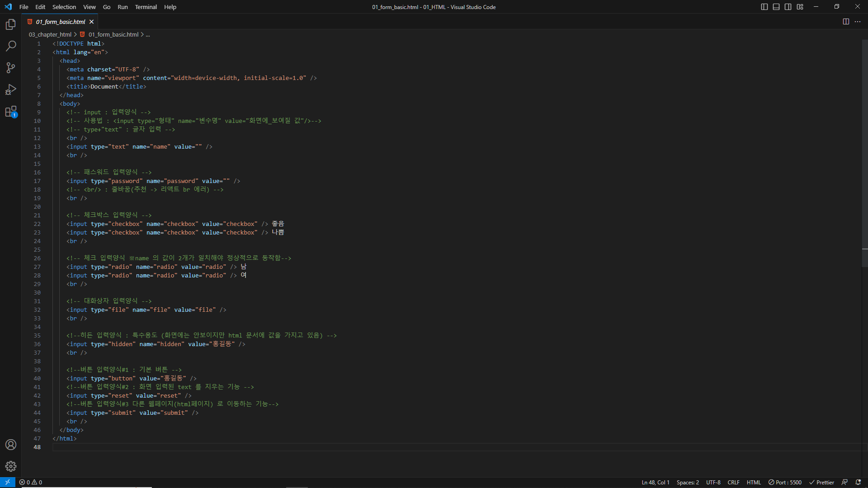Open Run and Debug view
Image resolution: width=868 pixels, height=488 pixels.
(x=11, y=89)
